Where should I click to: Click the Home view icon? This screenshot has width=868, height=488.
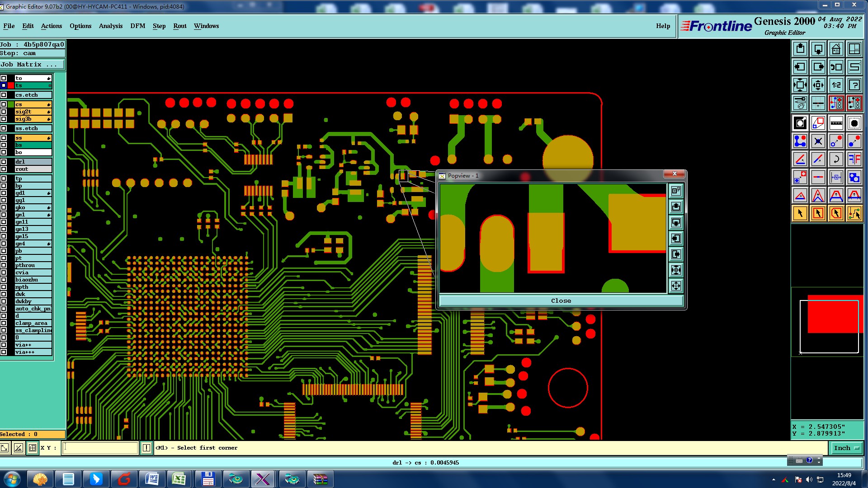836,49
